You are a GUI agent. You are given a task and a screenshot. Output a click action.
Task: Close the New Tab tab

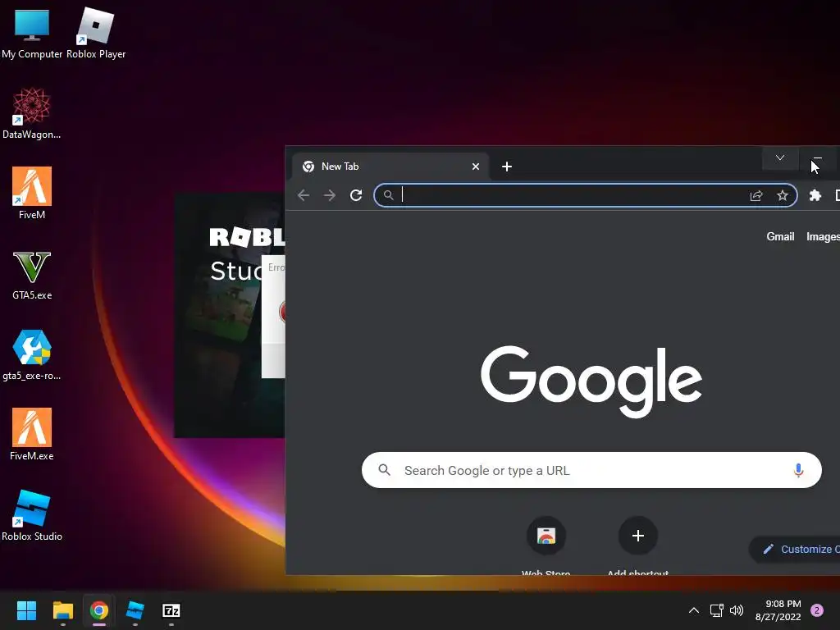(475, 167)
